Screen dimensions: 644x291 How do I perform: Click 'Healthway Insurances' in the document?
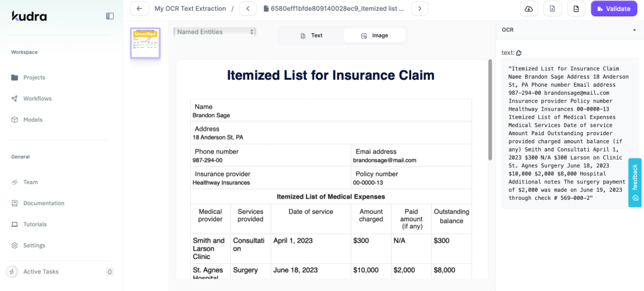click(x=221, y=183)
